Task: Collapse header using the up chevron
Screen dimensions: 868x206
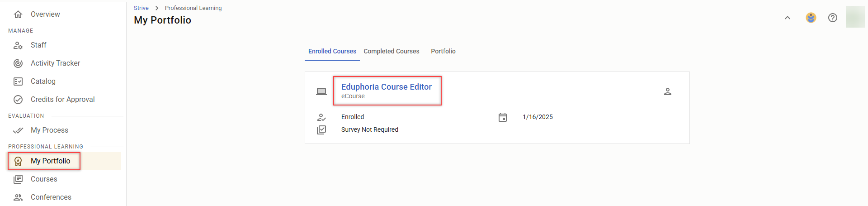Action: tap(788, 18)
